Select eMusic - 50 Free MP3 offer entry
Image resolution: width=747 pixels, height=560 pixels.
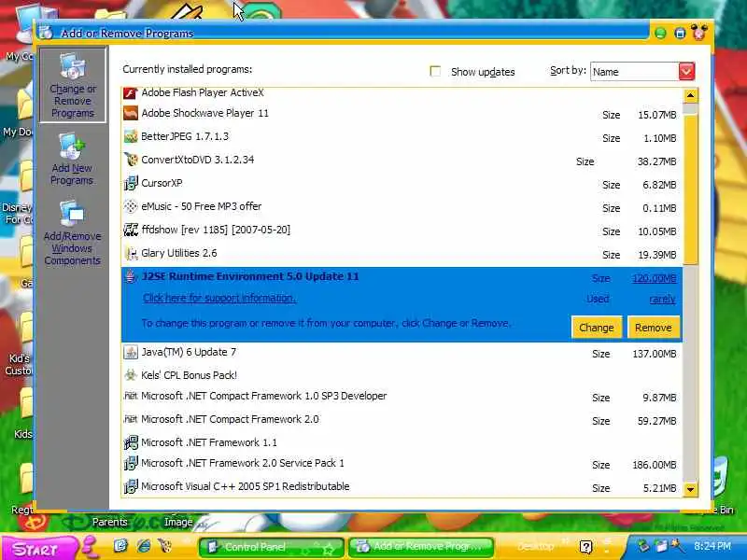click(402, 206)
